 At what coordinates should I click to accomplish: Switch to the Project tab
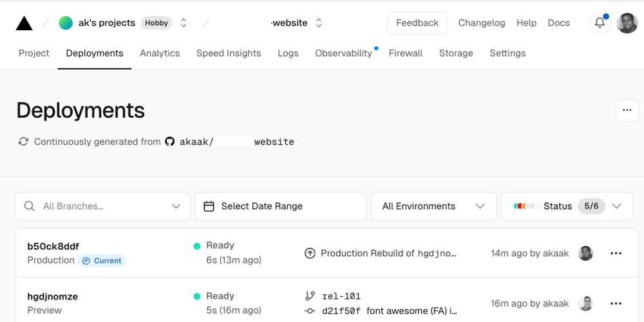click(x=34, y=53)
